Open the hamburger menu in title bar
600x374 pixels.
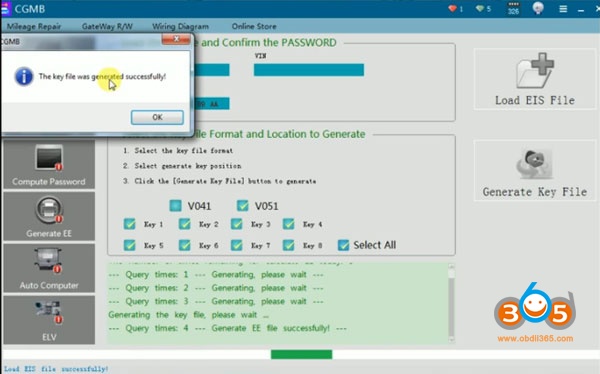click(x=563, y=8)
